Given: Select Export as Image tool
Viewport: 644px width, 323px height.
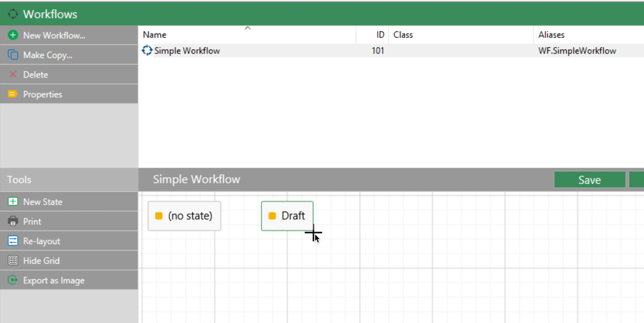Looking at the screenshot, I should click(x=69, y=280).
